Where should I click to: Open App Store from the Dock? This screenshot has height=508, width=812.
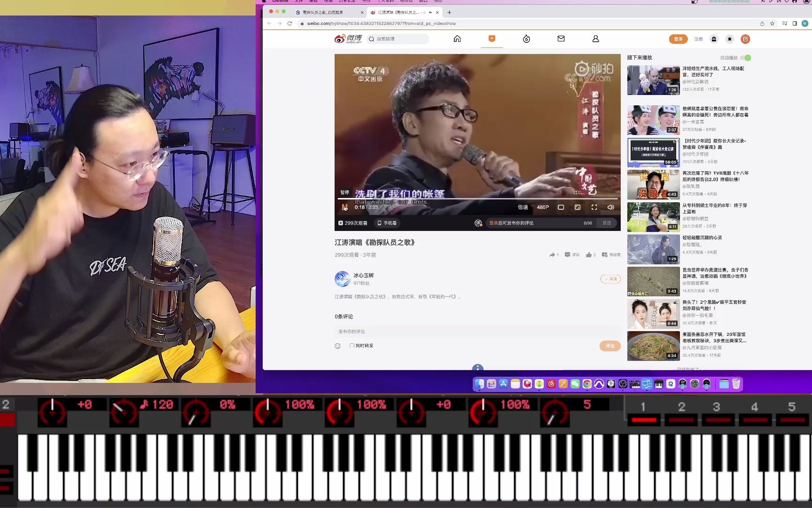pyautogui.click(x=503, y=384)
